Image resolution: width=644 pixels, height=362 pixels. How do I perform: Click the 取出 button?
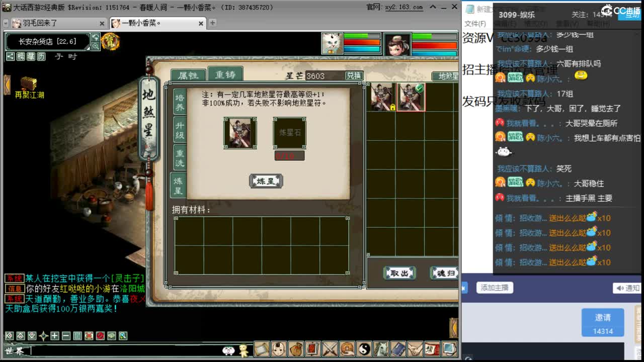pos(399,273)
